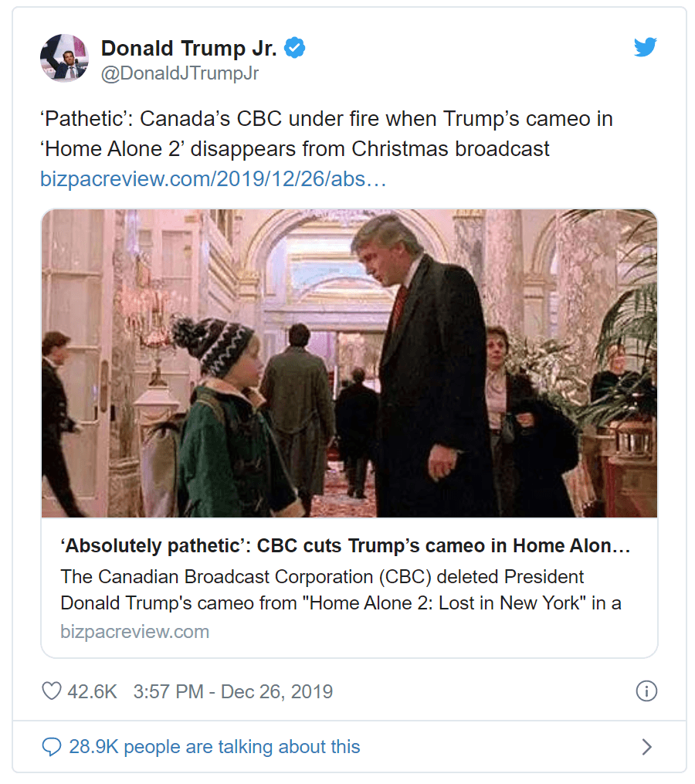
Task: View '28.9K people are talking about this'
Action: coord(214,747)
